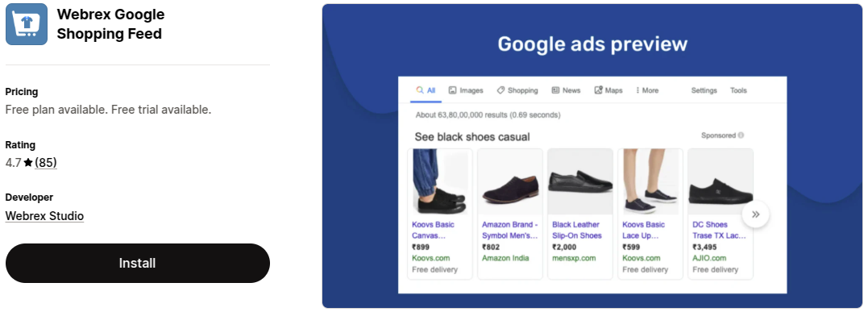Click Tools in the search preview

[x=738, y=90]
